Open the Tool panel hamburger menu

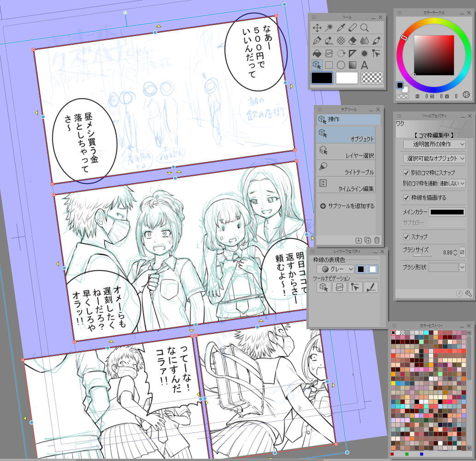(314, 18)
